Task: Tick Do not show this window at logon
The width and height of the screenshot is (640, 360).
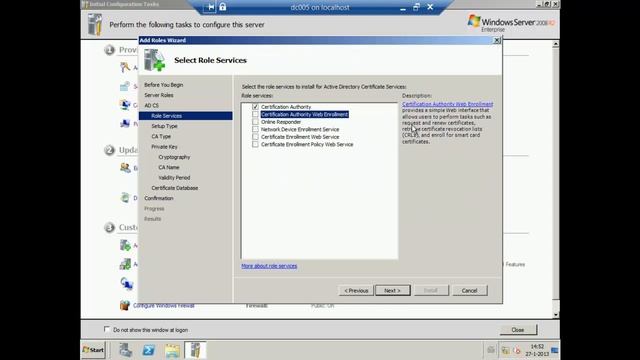Action: pyautogui.click(x=107, y=329)
